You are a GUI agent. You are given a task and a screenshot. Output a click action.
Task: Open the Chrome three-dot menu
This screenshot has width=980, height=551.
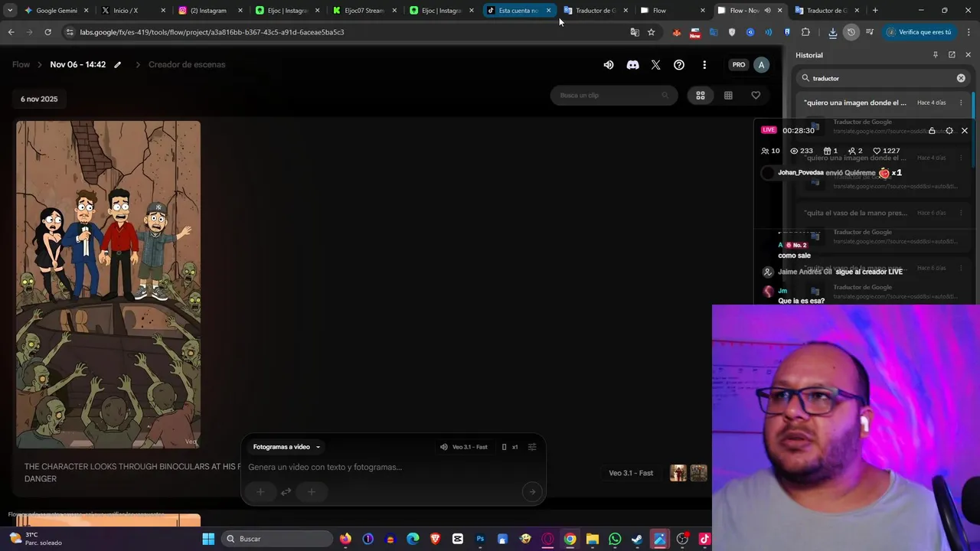point(968,32)
